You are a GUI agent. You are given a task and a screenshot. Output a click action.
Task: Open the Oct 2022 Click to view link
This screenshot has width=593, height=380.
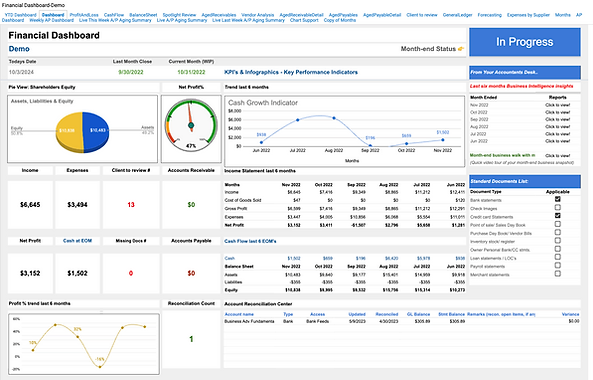coord(557,112)
